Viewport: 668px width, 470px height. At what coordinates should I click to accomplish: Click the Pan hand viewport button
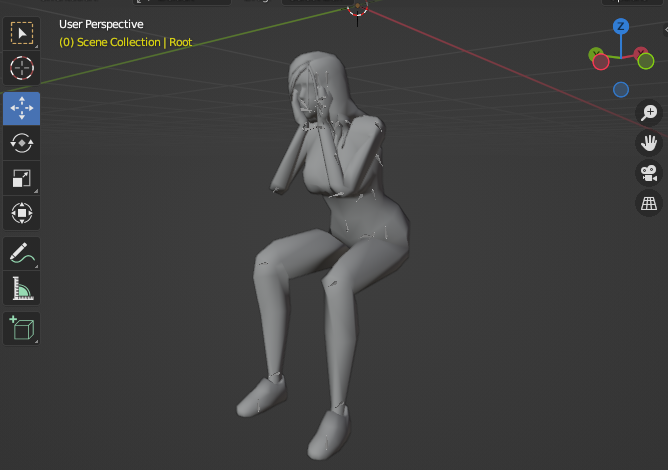[649, 143]
